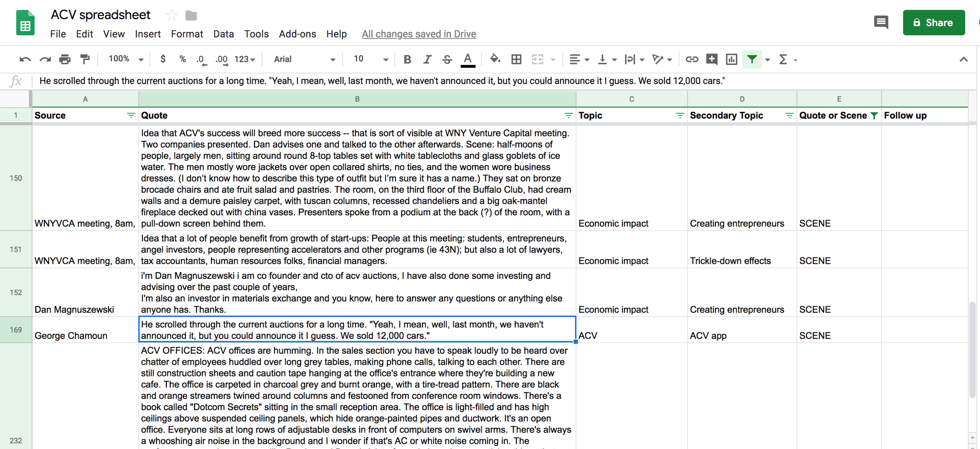The width and height of the screenshot is (980, 449).
Task: Open the Quote column filter
Action: 568,115
